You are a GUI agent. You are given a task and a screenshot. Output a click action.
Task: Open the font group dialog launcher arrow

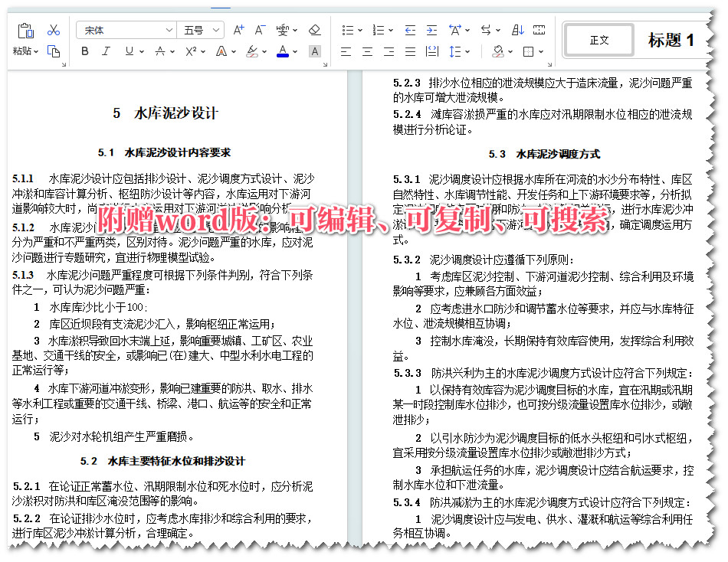tap(324, 64)
